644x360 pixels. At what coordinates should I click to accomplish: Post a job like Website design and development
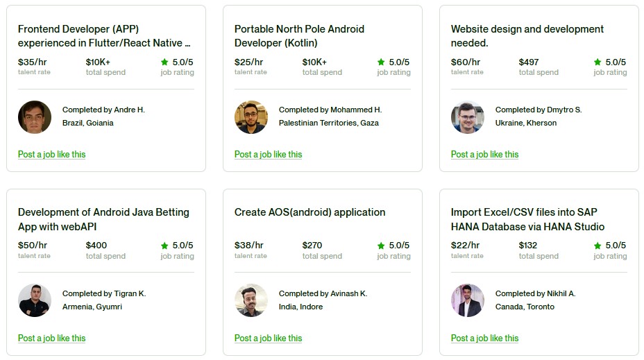tap(484, 155)
